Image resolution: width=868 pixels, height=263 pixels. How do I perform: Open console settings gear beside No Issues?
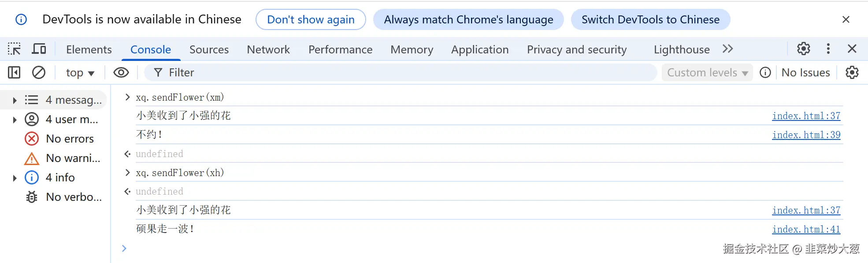852,72
